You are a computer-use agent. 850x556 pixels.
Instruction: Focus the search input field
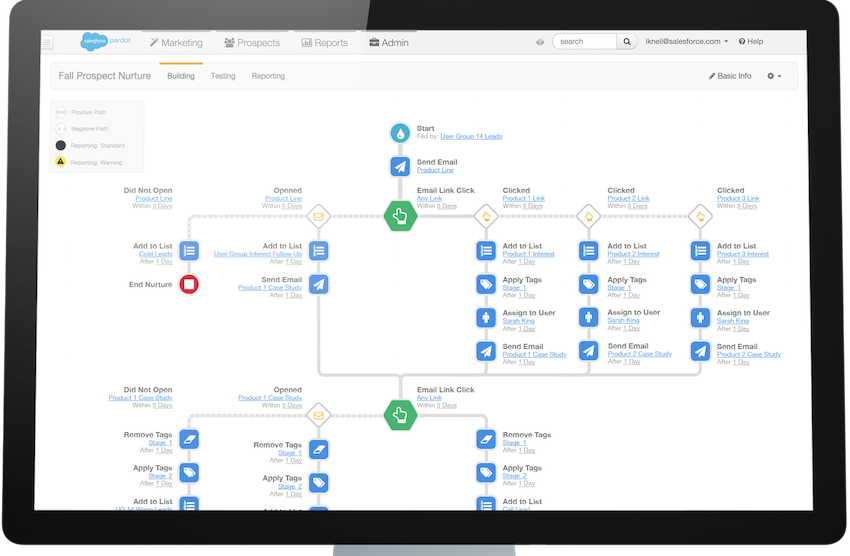pos(585,42)
